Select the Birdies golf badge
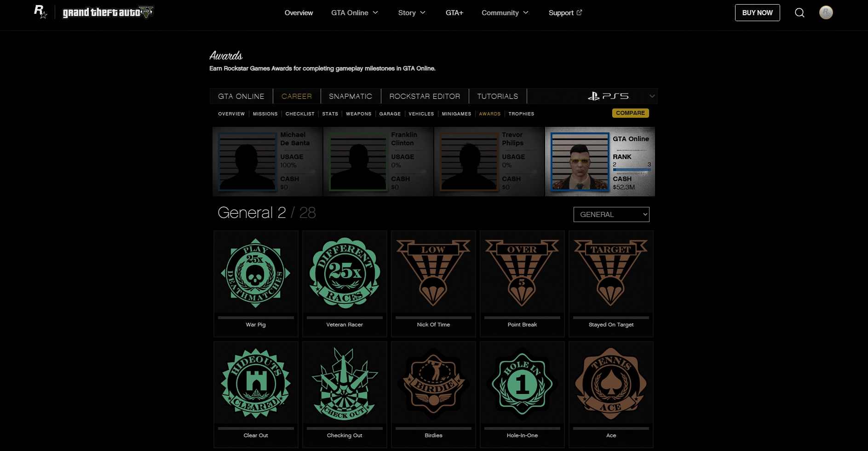 coord(433,383)
